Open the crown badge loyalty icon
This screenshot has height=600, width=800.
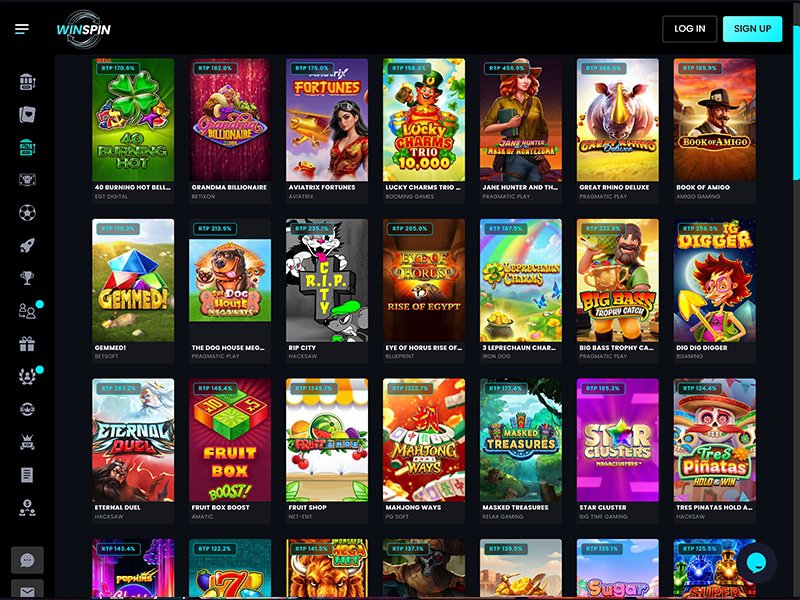(x=27, y=409)
